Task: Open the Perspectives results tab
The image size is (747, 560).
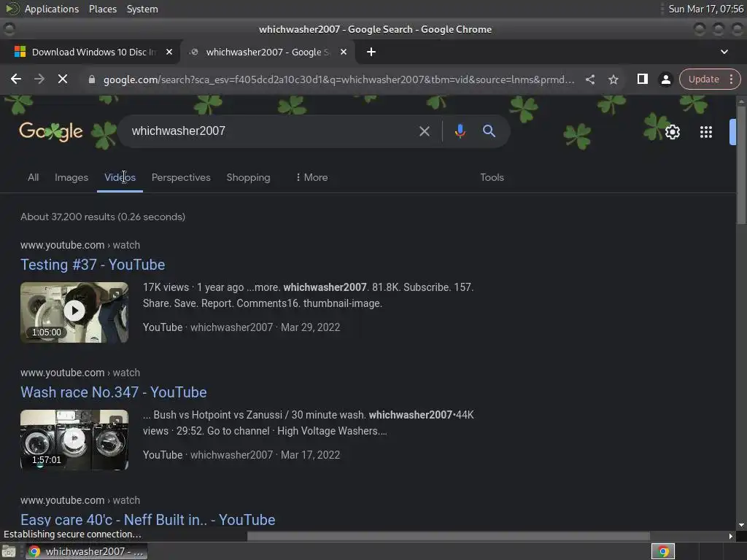Action: 181,177
